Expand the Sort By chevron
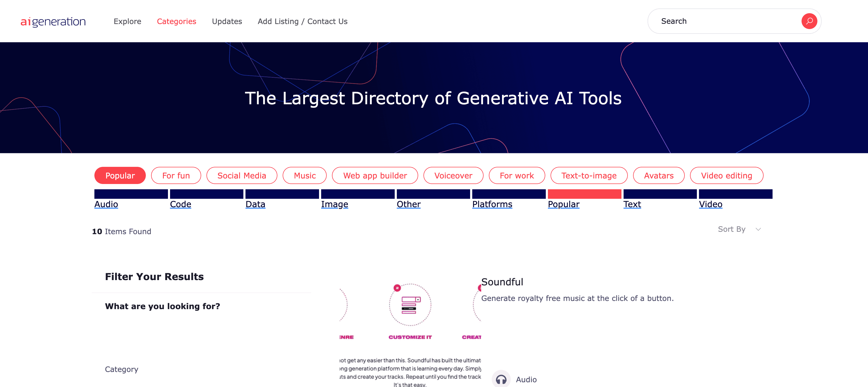The image size is (868, 387). click(758, 229)
